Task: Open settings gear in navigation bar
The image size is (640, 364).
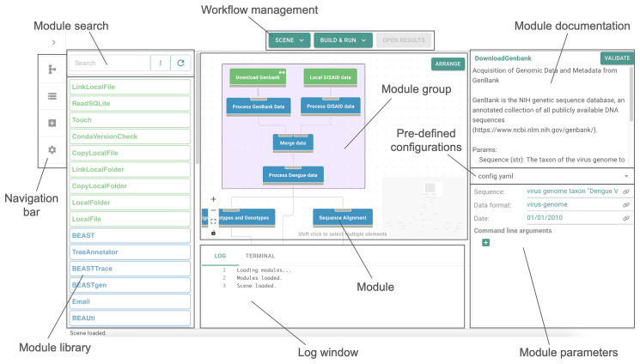Action: [52, 149]
